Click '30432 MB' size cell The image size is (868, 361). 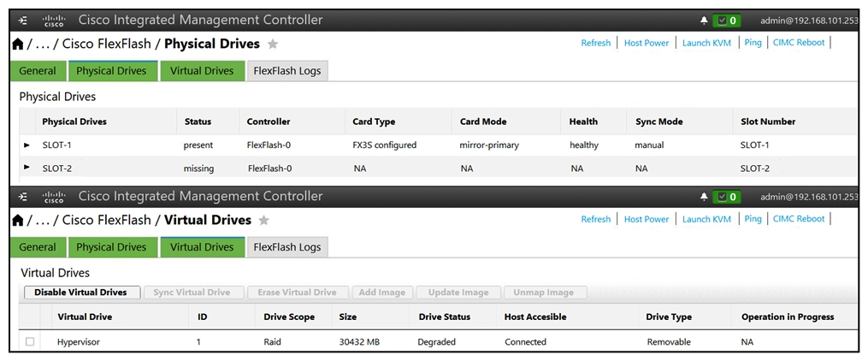pos(359,342)
